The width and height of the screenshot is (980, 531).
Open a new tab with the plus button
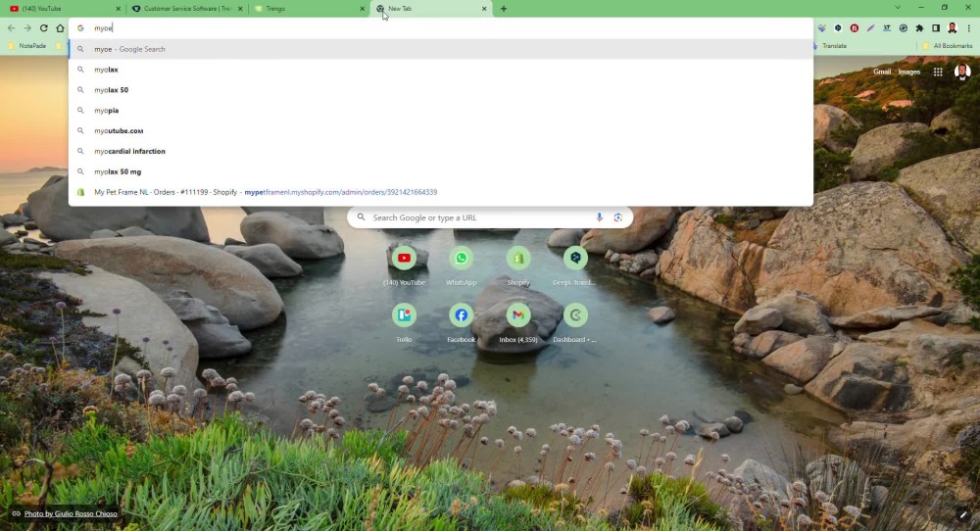(504, 9)
